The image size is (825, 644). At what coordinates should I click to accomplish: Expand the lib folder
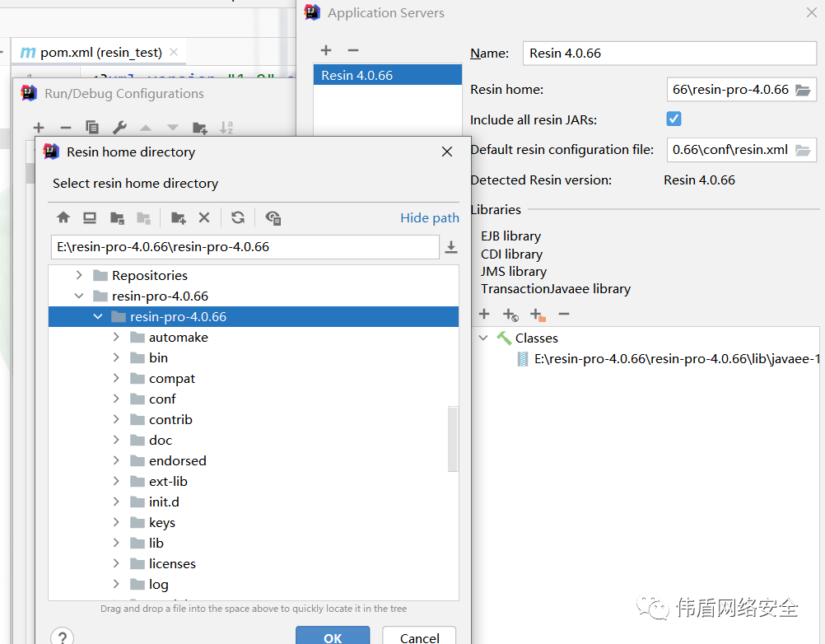point(116,543)
